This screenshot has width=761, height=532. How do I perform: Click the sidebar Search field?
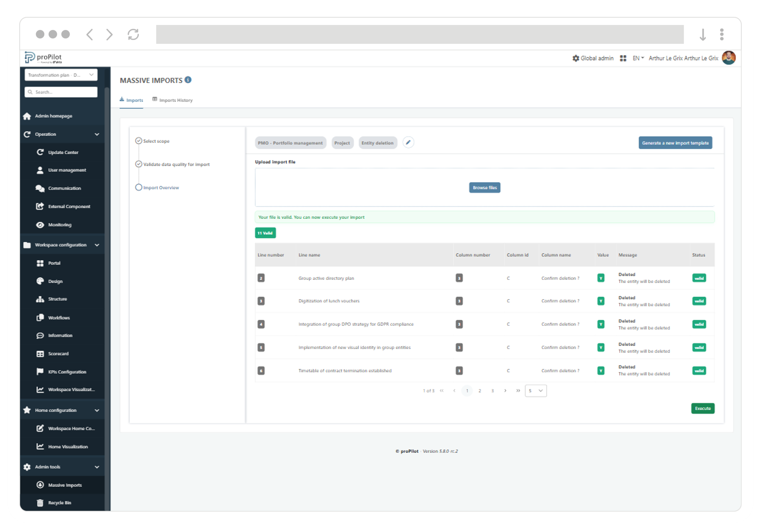point(61,92)
